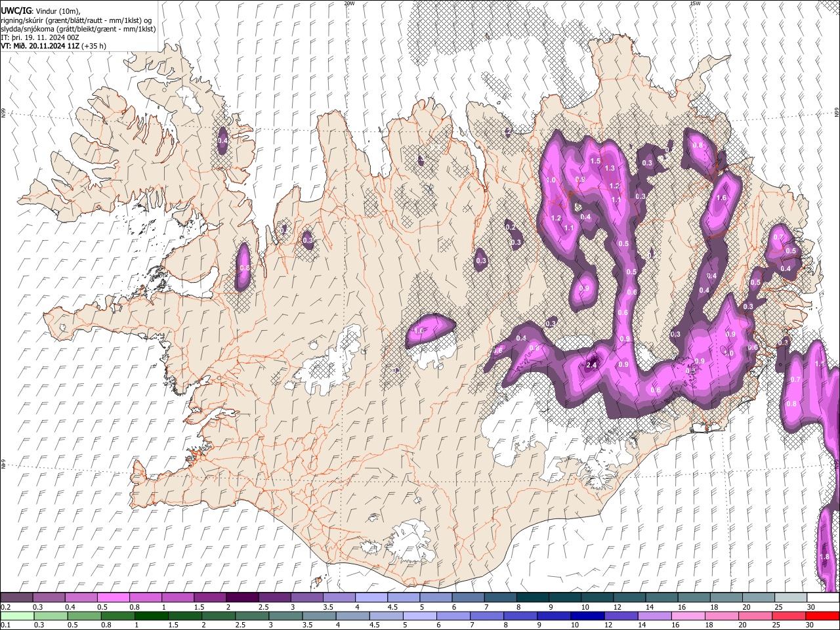Image resolution: width=840 pixels, height=630 pixels.
Task: Pick the grey-purple swatch between 0.2 and 0.3
Action: coord(16,598)
